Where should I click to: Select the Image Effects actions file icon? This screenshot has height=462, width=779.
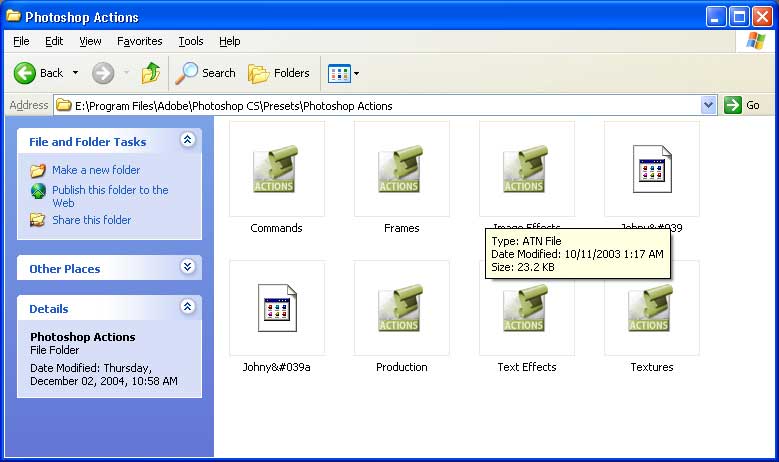(527, 169)
